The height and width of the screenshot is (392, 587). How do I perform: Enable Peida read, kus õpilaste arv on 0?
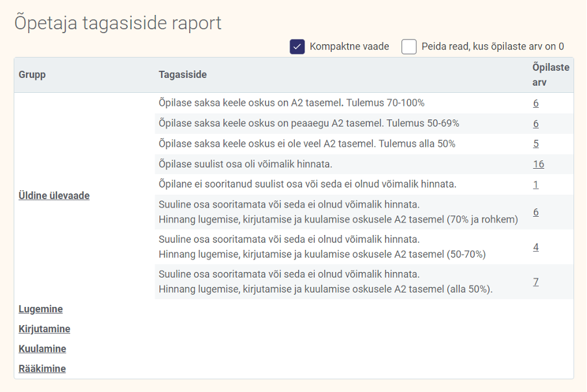[x=409, y=47]
